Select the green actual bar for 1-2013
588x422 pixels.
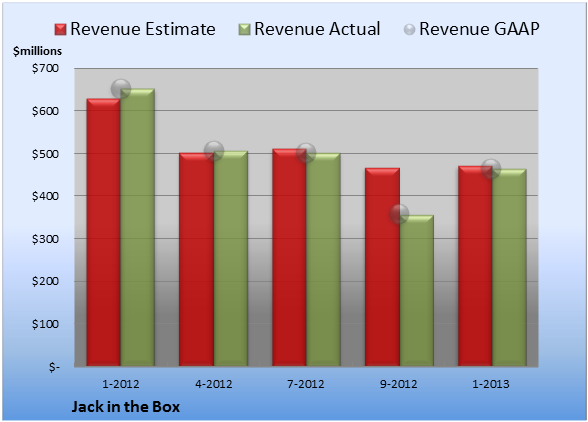(x=509, y=267)
